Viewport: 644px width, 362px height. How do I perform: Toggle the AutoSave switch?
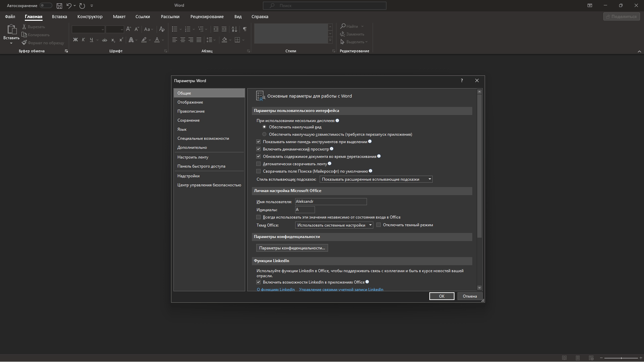tap(45, 6)
